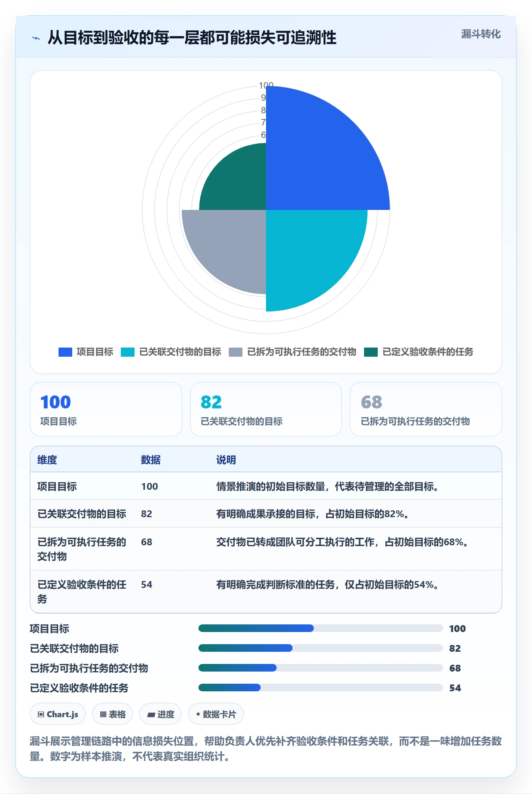This screenshot has height=794, width=532.
Task: Click 项目目标 legend label text
Action: (95, 352)
